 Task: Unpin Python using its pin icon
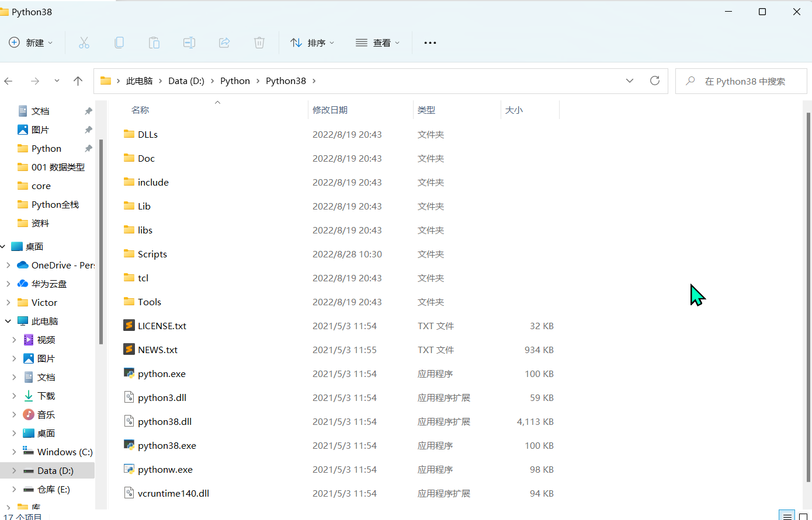pyautogui.click(x=88, y=148)
